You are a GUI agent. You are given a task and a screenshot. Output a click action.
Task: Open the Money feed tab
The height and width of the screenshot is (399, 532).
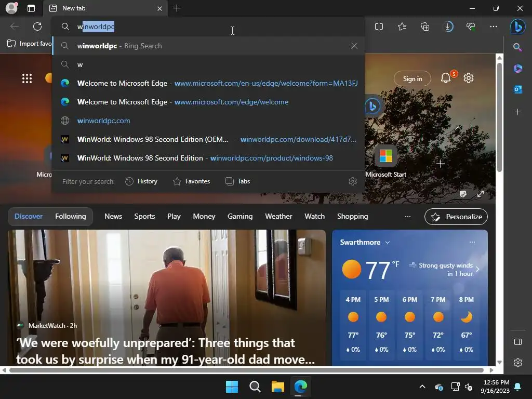tap(204, 217)
